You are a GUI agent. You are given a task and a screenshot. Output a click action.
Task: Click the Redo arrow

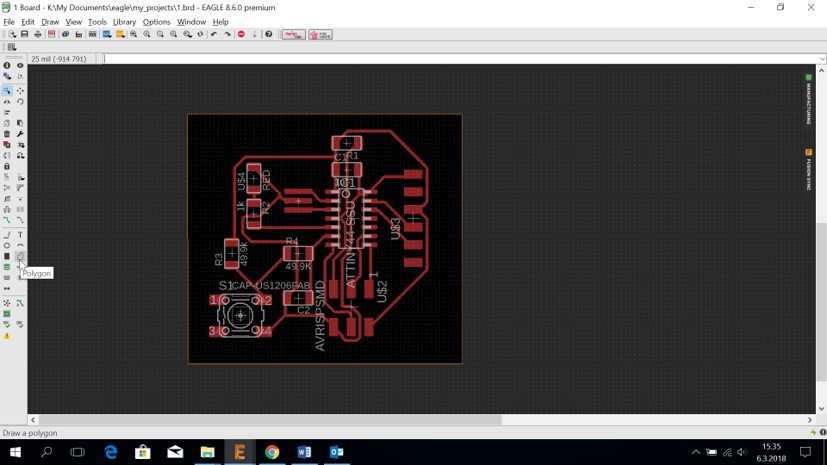(x=227, y=34)
